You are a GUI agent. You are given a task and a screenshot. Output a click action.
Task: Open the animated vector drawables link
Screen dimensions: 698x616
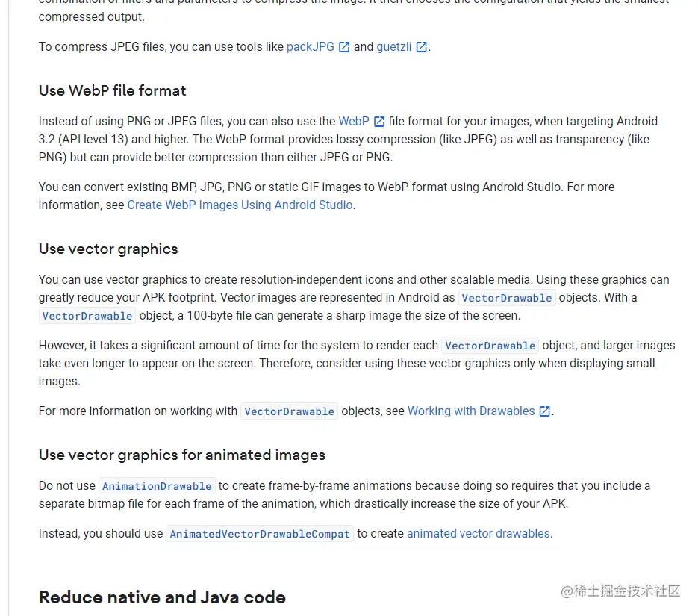click(x=479, y=533)
